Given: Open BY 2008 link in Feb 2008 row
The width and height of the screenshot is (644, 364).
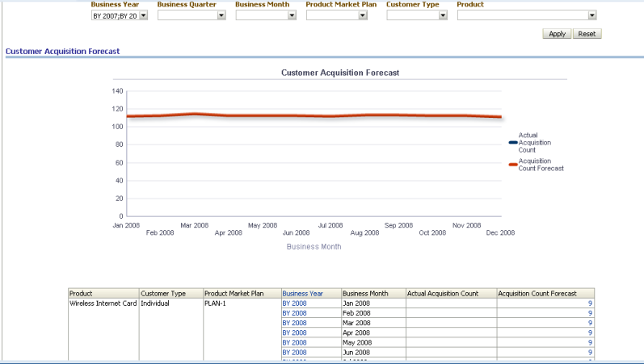Looking at the screenshot, I should pos(294,313).
